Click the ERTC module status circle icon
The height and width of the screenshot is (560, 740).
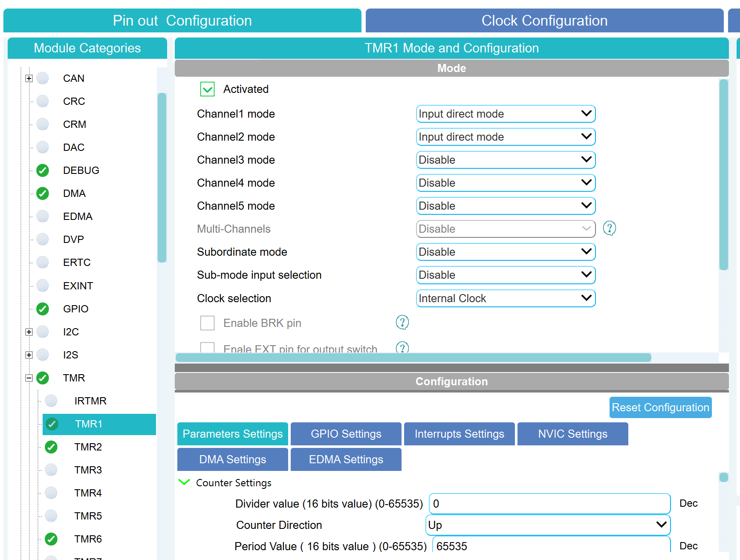tap(43, 262)
